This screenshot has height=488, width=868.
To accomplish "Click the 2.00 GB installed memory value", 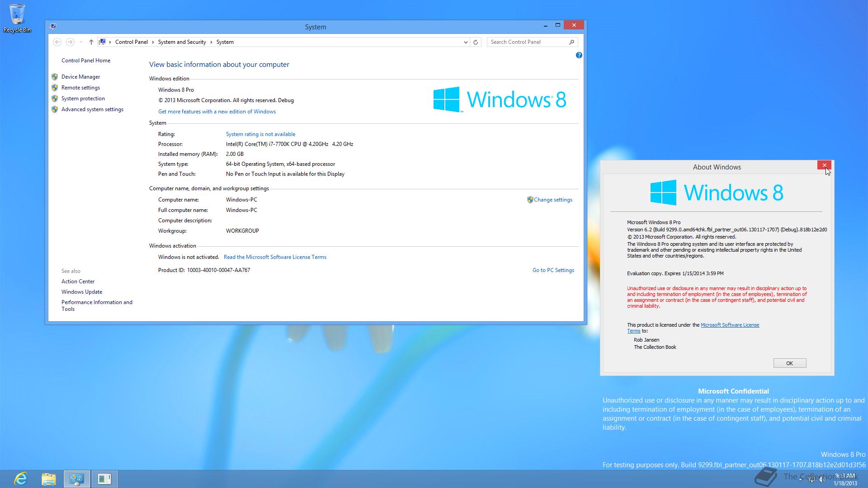I will coord(235,154).
